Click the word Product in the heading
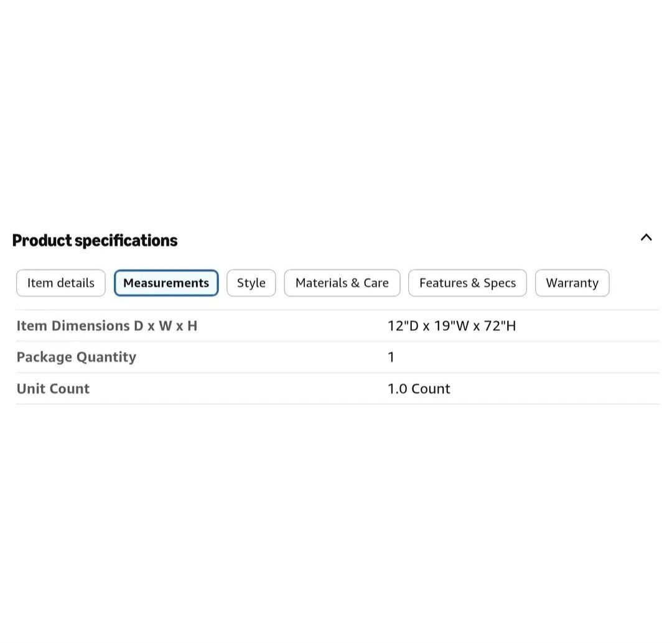Screen dimensions: 672x643 click(42, 241)
